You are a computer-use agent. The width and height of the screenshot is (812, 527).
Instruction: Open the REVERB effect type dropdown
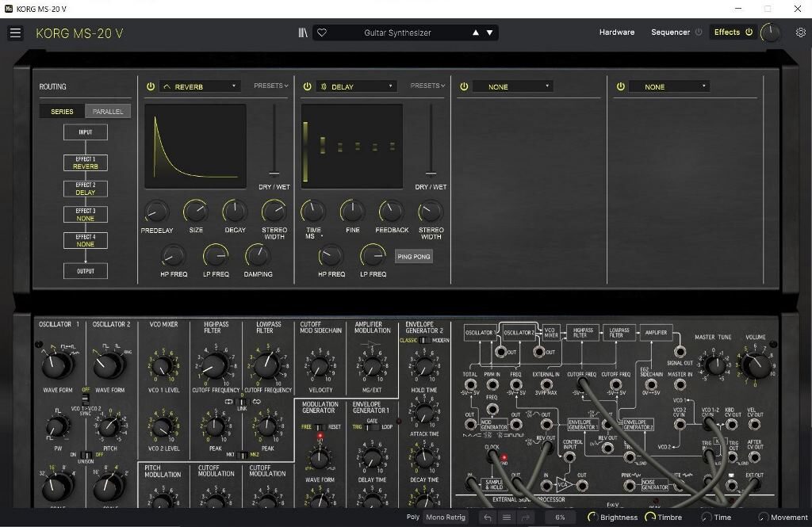(x=201, y=86)
